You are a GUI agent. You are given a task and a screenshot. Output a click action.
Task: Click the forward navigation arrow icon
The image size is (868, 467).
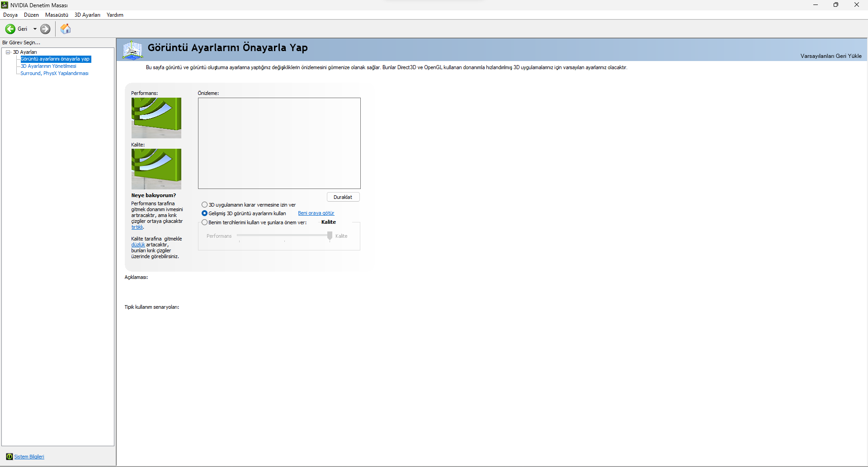[x=45, y=29]
